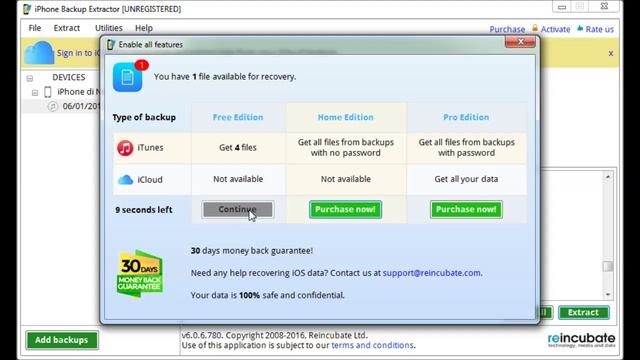
Task: Open the Help menu
Action: 144,28
